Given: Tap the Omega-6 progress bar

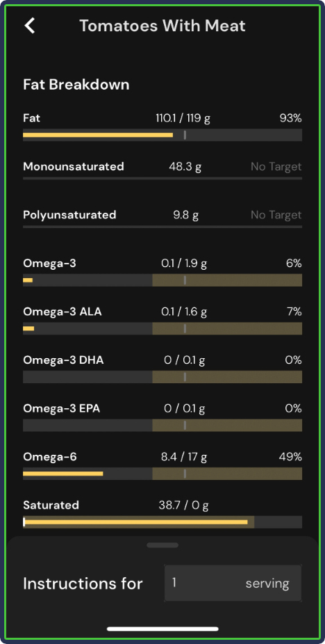Looking at the screenshot, I should pos(162,474).
